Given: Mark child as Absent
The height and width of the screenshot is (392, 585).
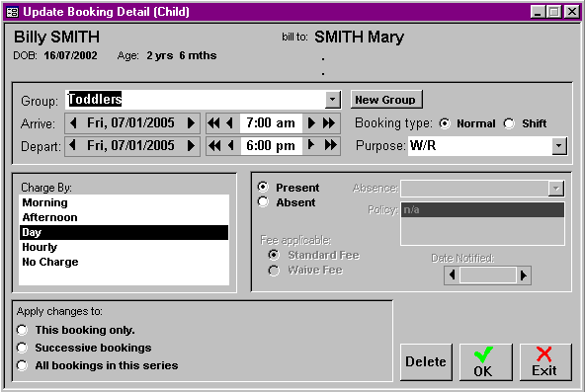Looking at the screenshot, I should [x=263, y=202].
